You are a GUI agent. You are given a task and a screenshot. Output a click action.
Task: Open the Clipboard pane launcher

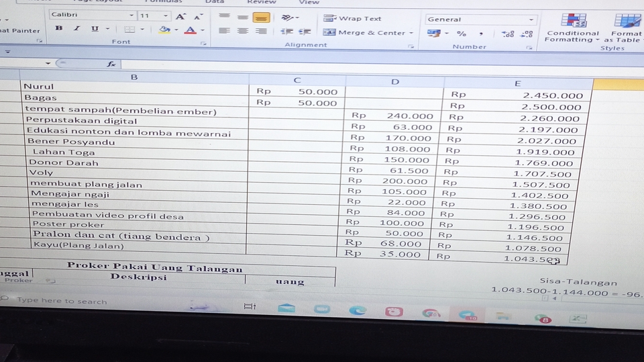tap(40, 41)
